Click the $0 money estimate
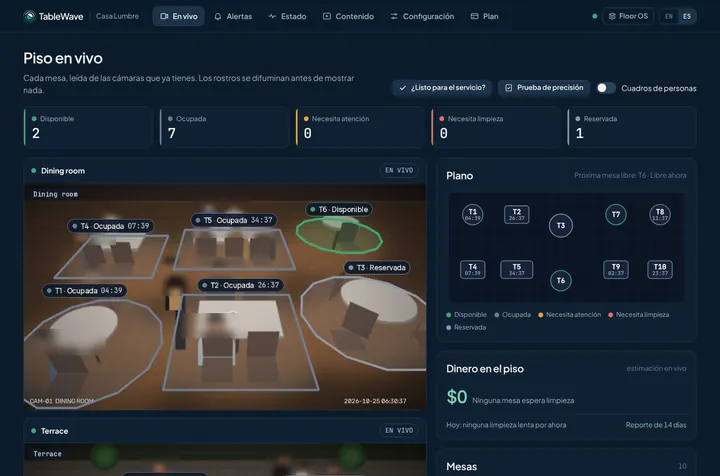The width and height of the screenshot is (720, 476). 457,397
